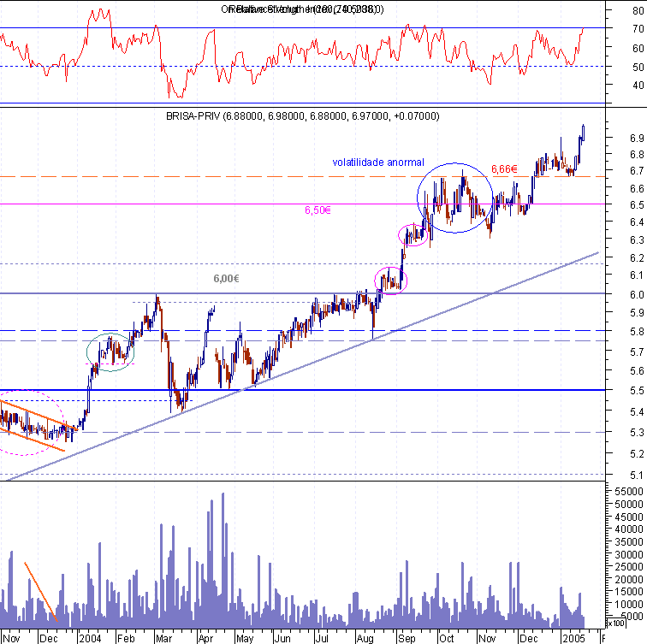Click the BRISA-PRIV price chart title
The height and width of the screenshot is (644, 647).
(302, 116)
